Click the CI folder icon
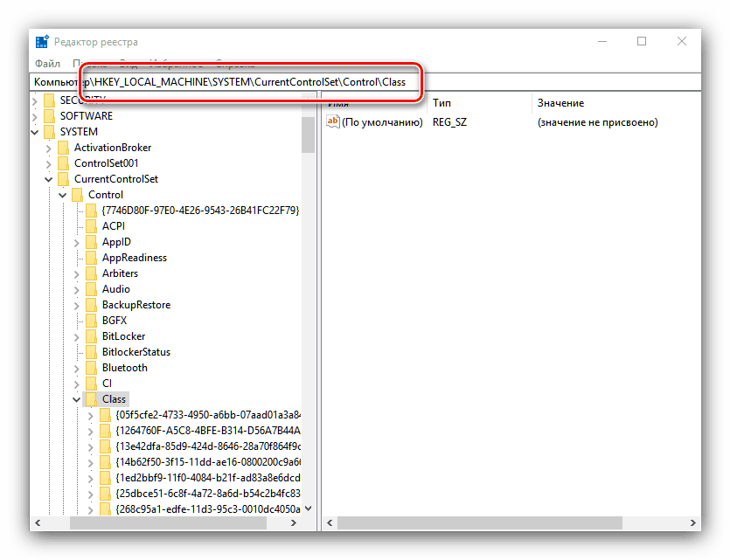This screenshot has width=730, height=560. (x=91, y=384)
